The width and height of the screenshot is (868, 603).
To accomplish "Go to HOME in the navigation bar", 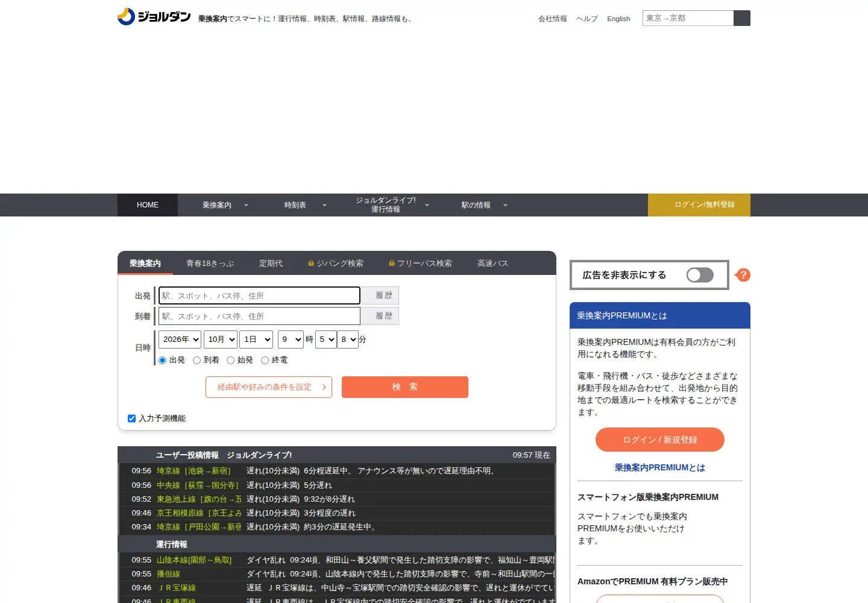I will [x=148, y=205].
